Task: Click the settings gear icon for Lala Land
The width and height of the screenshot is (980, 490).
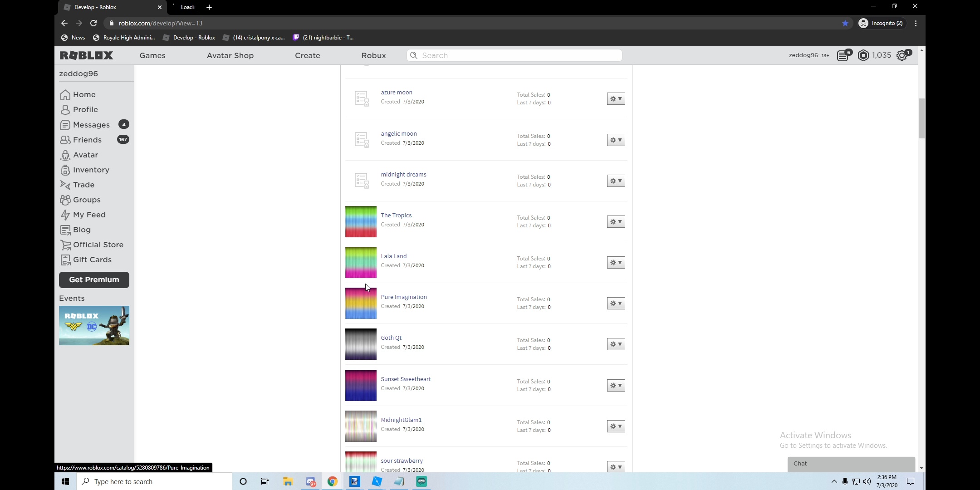Action: pyautogui.click(x=615, y=263)
